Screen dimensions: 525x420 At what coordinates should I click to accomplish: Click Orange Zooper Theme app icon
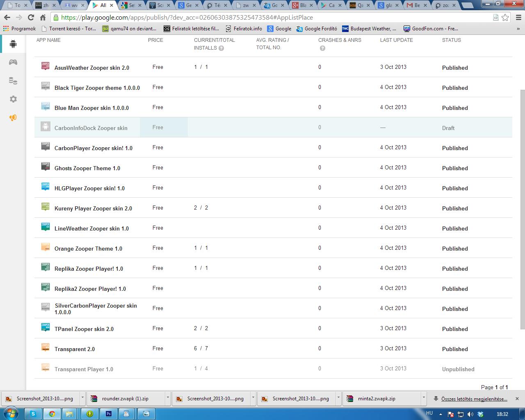coord(45,247)
